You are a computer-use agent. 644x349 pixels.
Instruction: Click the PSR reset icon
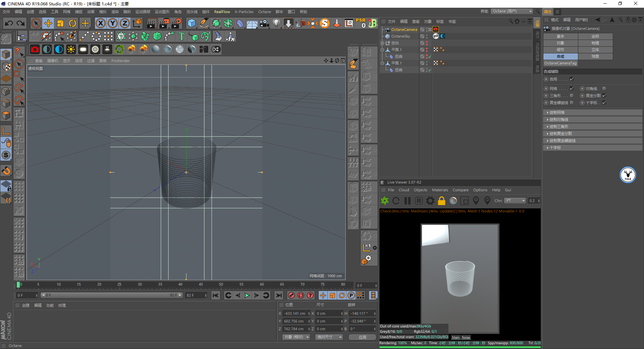coord(361,23)
